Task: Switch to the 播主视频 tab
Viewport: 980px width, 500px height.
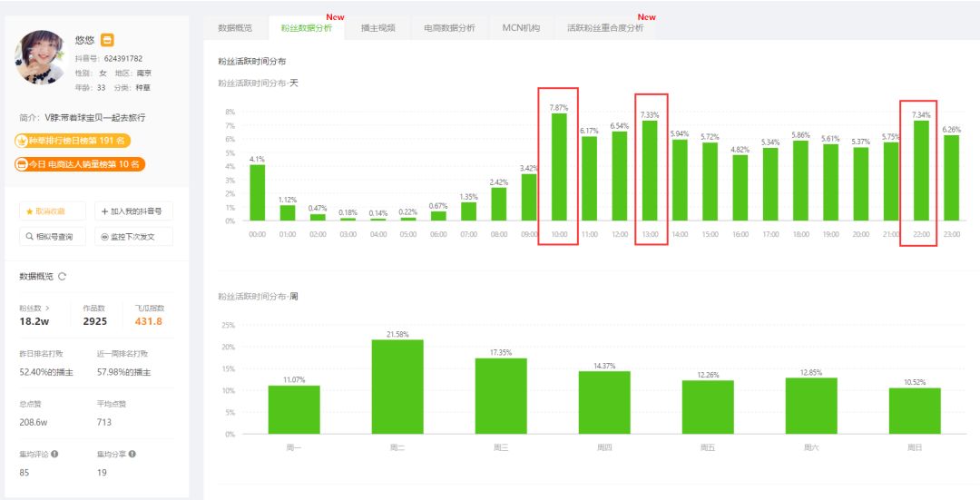Action: (x=378, y=28)
